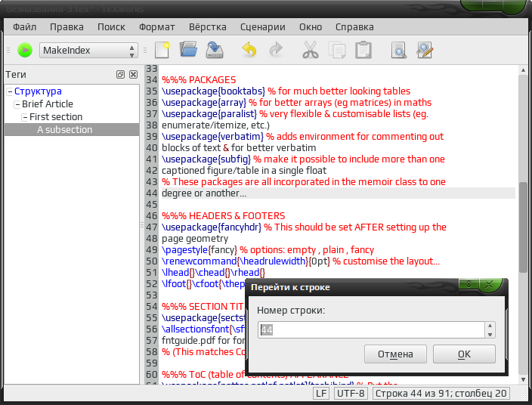
Task: Create a new document
Action: pos(162,50)
